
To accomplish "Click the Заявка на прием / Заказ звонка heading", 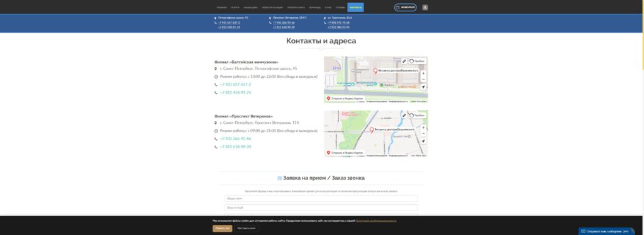I will coord(324,178).
